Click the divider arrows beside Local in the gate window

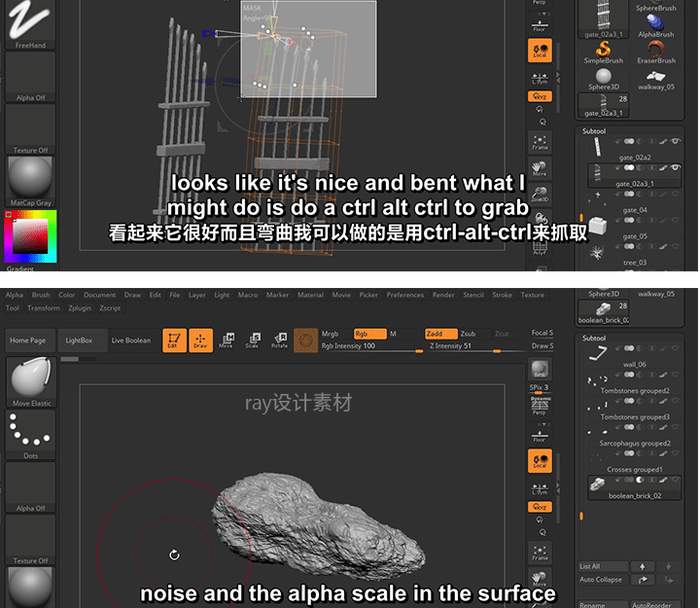(x=558, y=78)
